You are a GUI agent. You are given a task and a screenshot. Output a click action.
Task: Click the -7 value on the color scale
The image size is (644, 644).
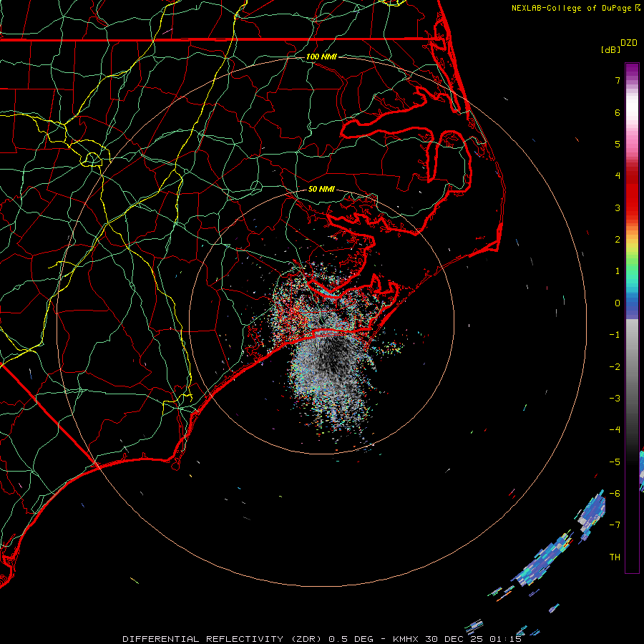point(615,525)
